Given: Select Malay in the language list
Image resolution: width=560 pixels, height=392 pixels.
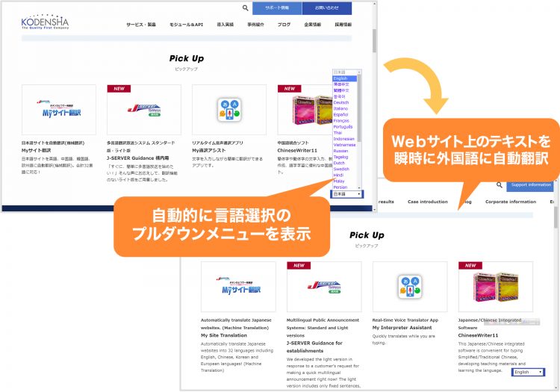Looking at the screenshot, I should point(344,181).
